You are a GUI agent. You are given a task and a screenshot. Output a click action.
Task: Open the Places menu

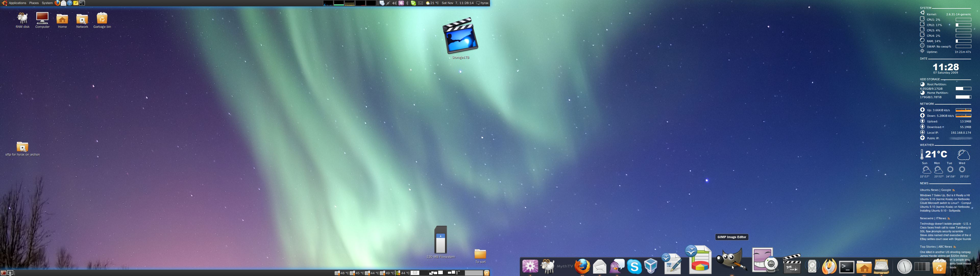coord(34,3)
